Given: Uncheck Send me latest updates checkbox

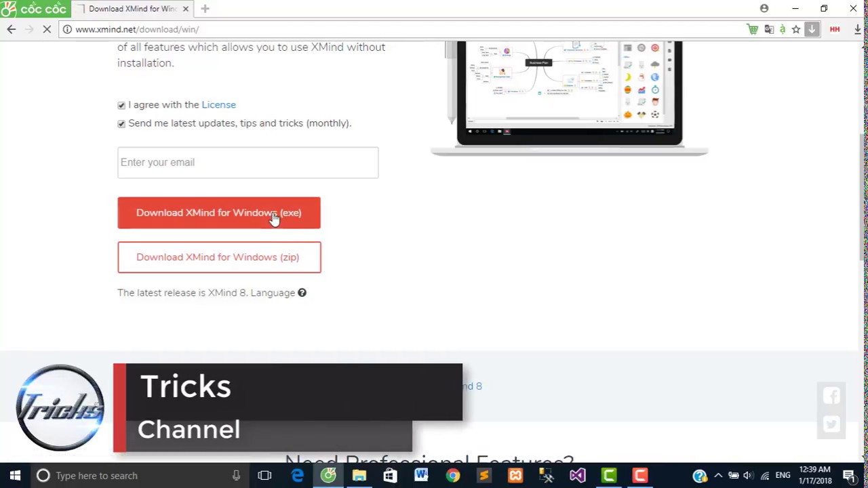Looking at the screenshot, I should click(x=121, y=123).
